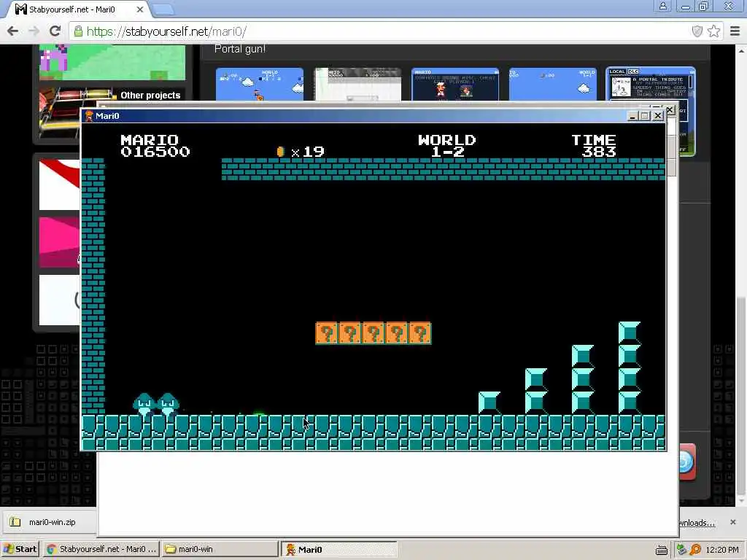Click the Chrome forward arrow
Image resolution: width=747 pixels, height=560 pixels.
pyautogui.click(x=34, y=31)
